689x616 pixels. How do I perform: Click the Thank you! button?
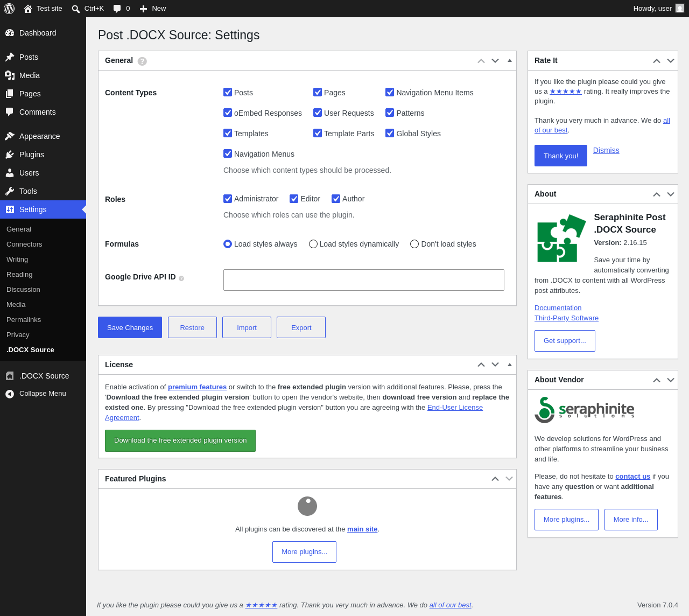pyautogui.click(x=561, y=156)
